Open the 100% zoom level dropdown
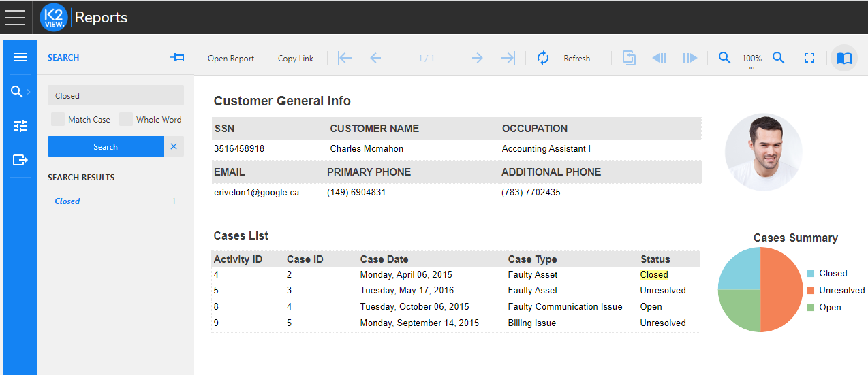The image size is (868, 375). (x=751, y=60)
